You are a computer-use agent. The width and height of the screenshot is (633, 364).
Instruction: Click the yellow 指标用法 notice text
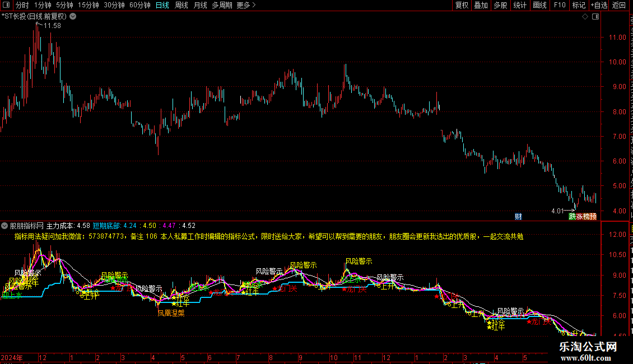pyautogui.click(x=269, y=236)
